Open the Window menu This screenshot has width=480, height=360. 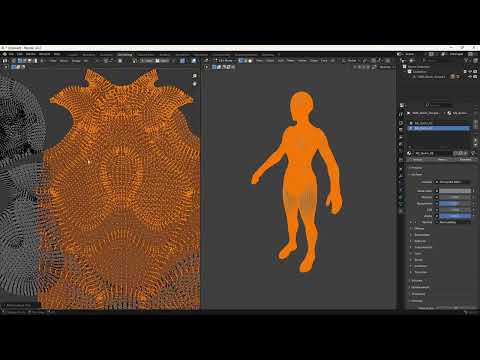[44, 54]
